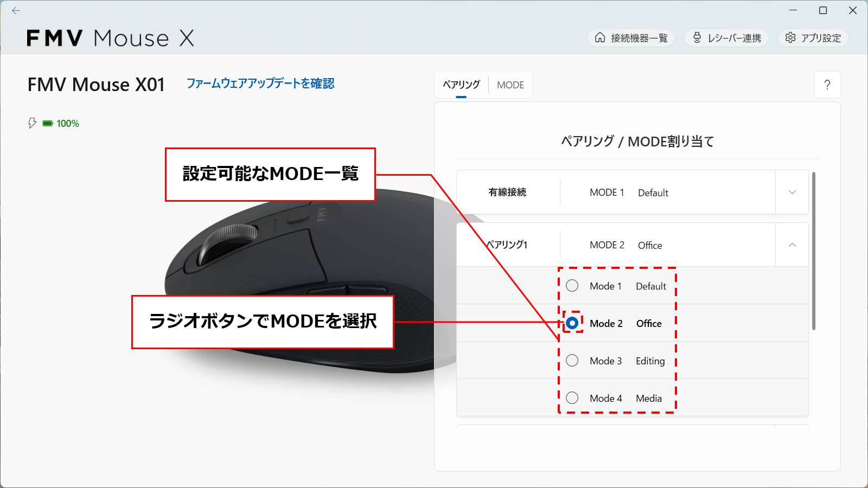The height and width of the screenshot is (488, 868).
Task: Select Mode 2 Office radio button
Action: pos(572,323)
